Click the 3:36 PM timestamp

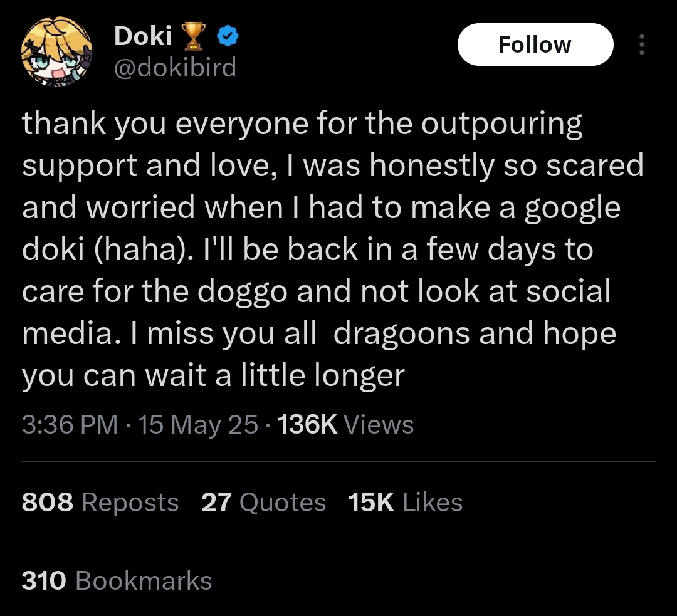tap(69, 425)
